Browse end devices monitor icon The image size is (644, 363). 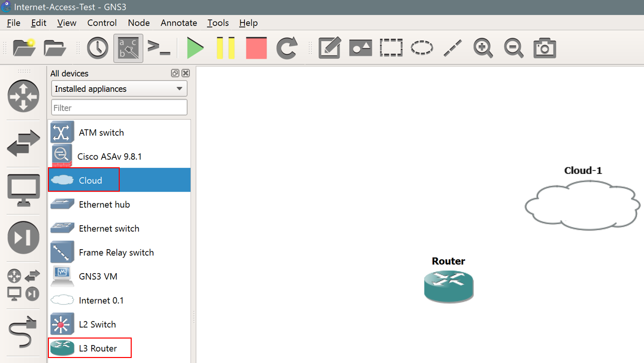[23, 190]
